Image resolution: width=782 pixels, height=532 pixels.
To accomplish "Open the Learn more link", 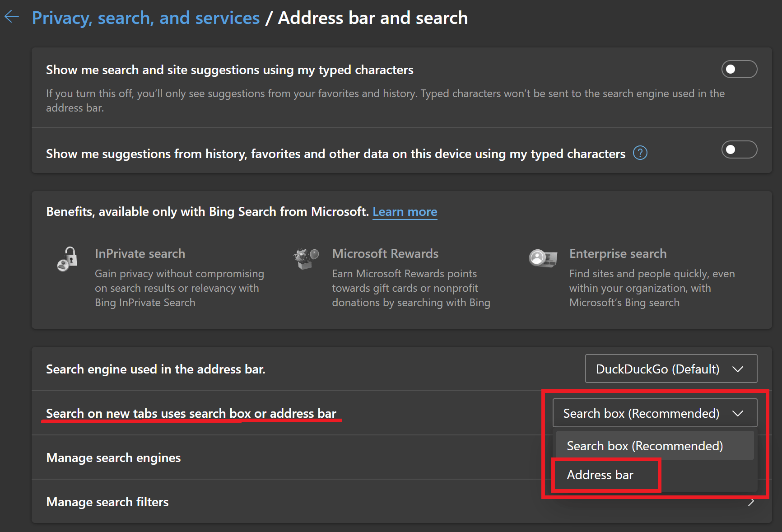I will click(405, 212).
